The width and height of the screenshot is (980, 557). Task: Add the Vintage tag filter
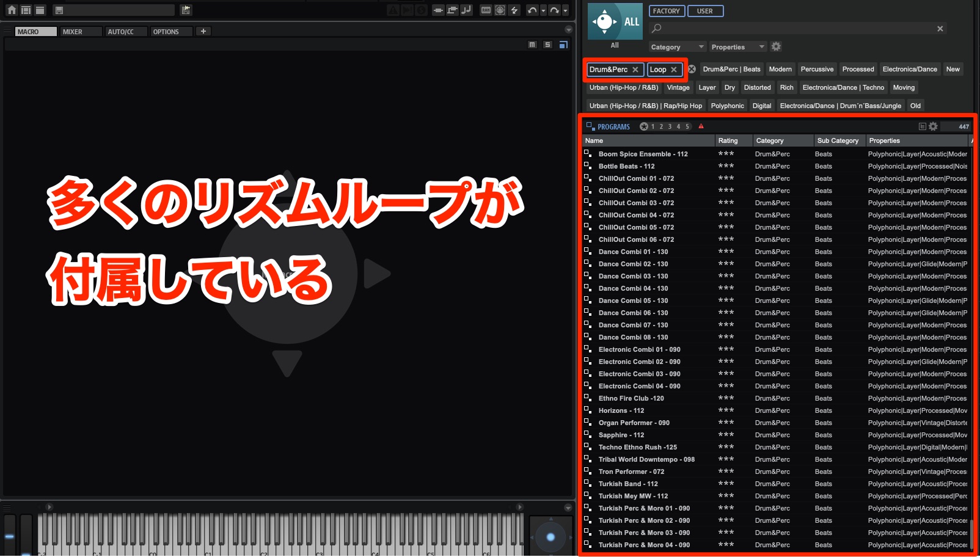tap(678, 88)
